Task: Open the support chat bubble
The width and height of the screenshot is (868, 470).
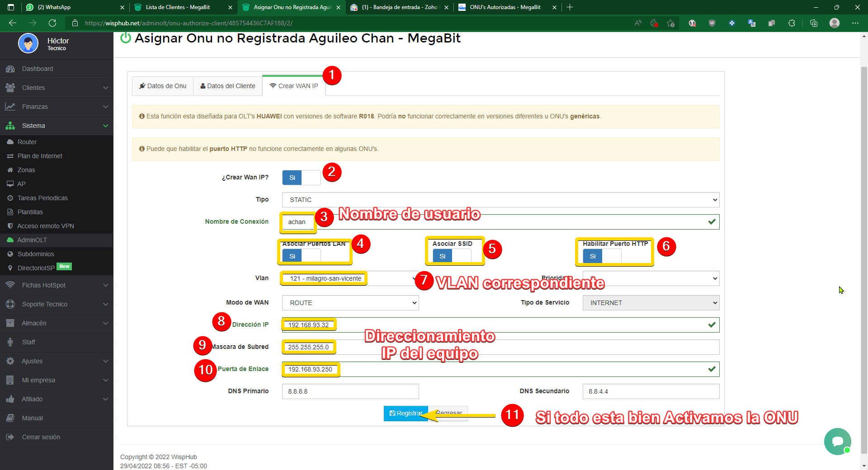Action: click(x=837, y=441)
